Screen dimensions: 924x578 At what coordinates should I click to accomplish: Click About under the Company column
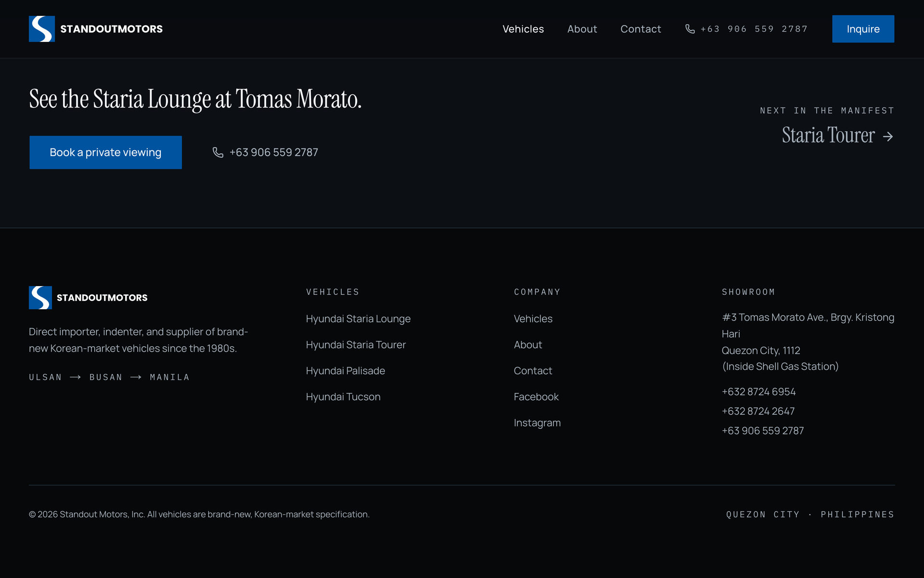point(528,345)
